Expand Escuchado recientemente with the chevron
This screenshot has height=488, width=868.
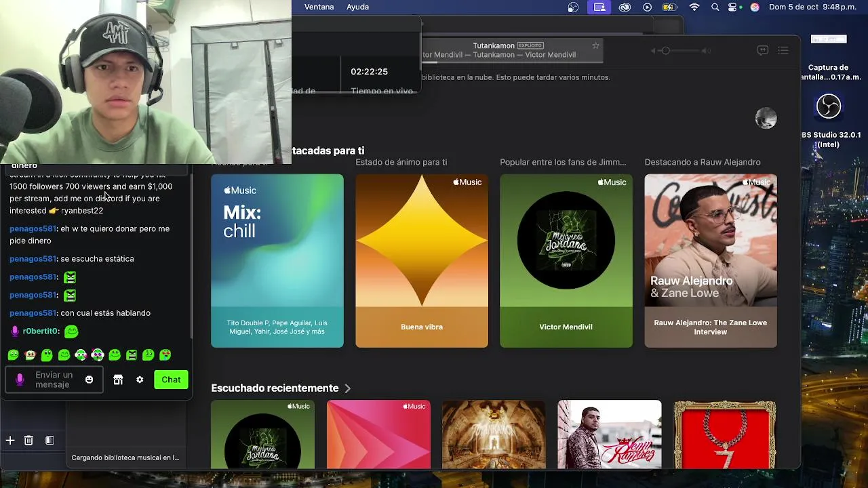(x=347, y=388)
